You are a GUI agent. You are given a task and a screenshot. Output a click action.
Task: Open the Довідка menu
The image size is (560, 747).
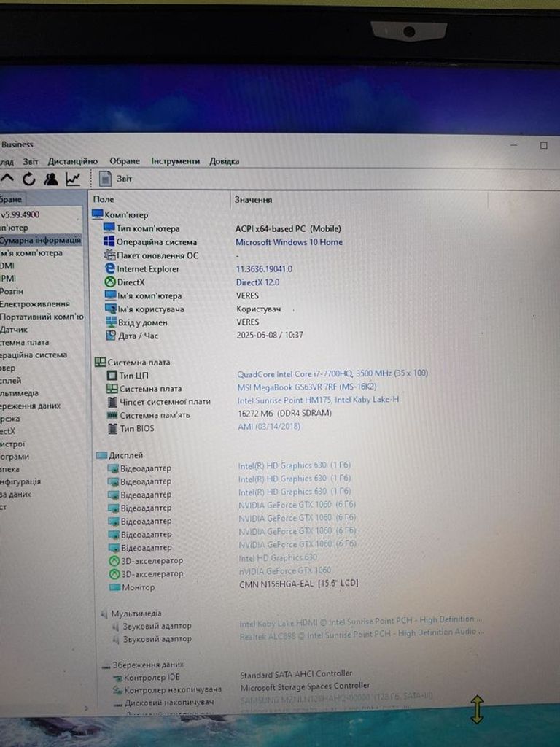click(x=225, y=161)
